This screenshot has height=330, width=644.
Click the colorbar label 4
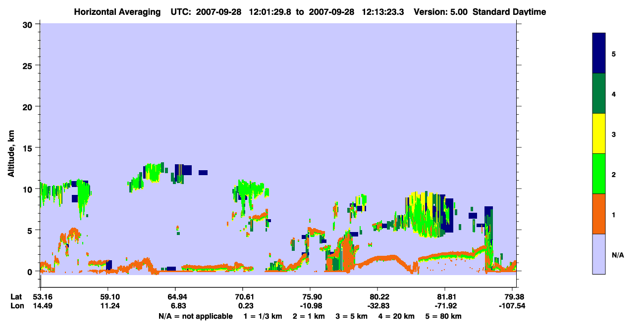coord(614,94)
